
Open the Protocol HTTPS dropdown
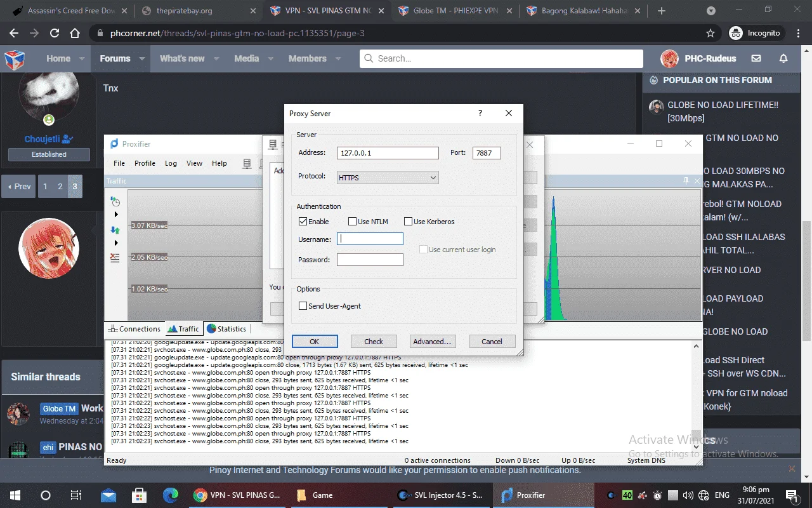coord(388,178)
